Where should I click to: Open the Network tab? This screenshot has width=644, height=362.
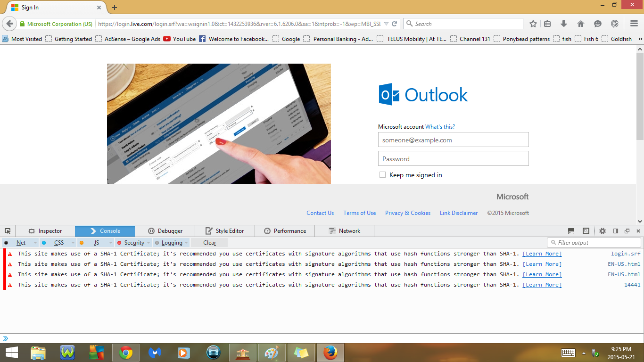[345, 231]
